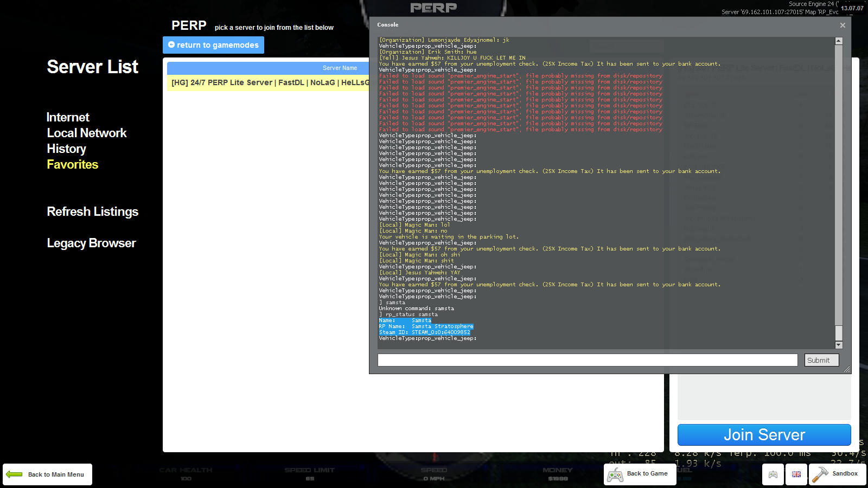
Task: Click the hammer icon of Sandbox gamemode
Action: [820, 474]
